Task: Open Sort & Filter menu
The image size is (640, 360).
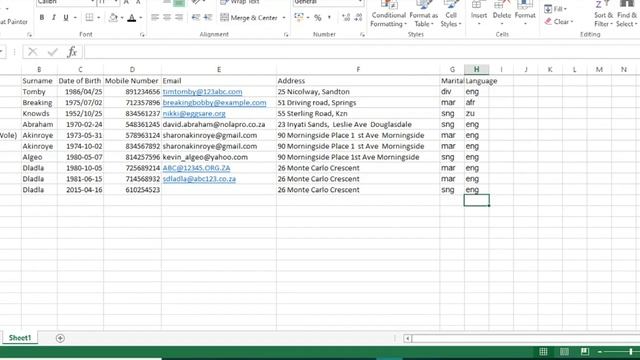Action: 603,14
